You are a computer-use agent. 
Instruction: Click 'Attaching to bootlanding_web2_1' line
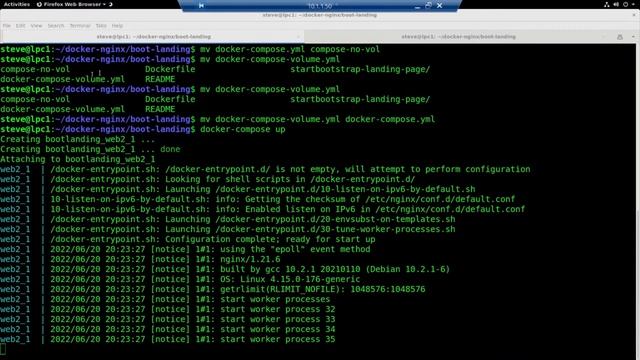tap(78, 159)
